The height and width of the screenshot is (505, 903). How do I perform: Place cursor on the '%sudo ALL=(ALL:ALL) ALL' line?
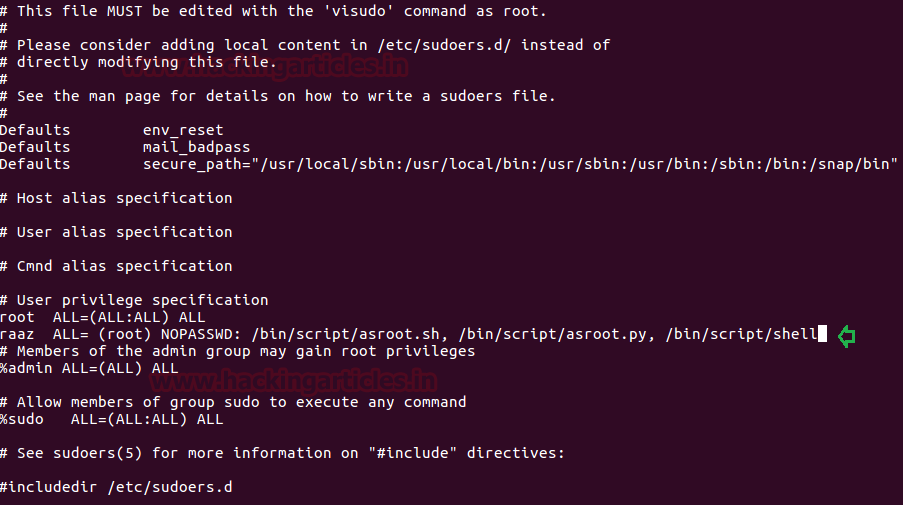coord(111,419)
